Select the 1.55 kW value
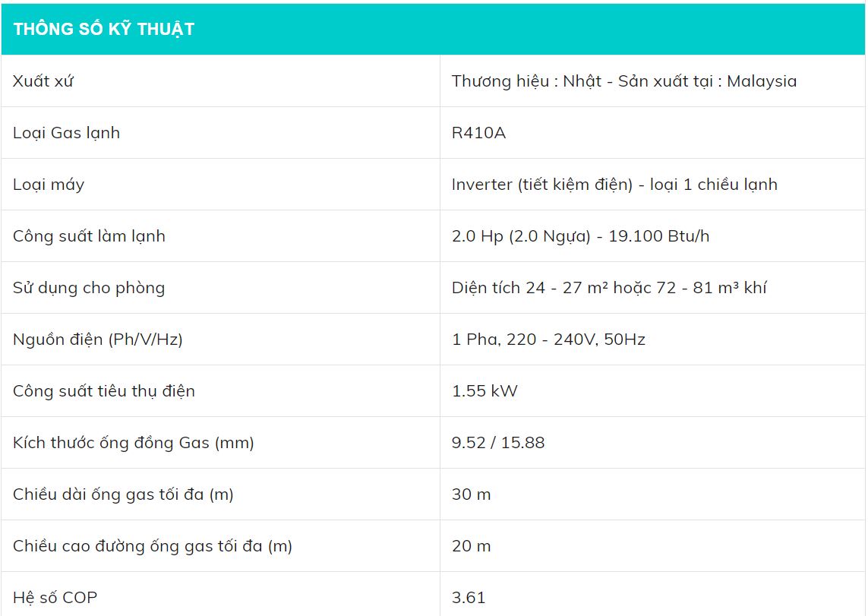The width and height of the screenshot is (868, 616). point(485,391)
